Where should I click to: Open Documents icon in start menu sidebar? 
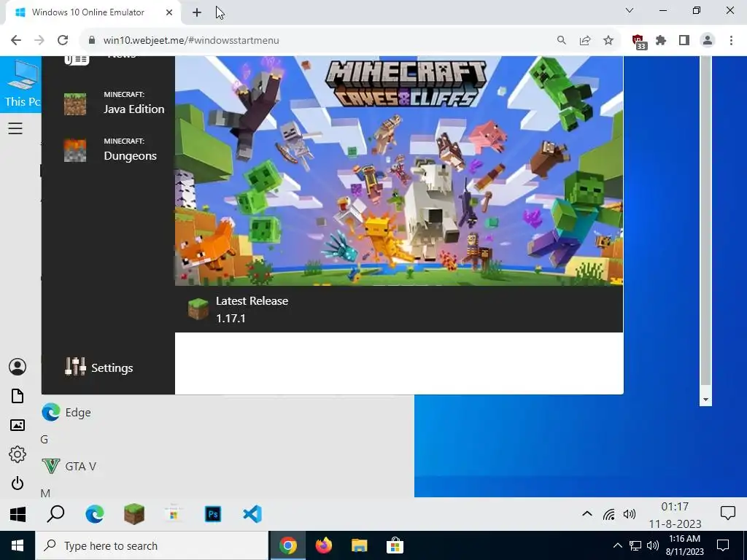(18, 396)
